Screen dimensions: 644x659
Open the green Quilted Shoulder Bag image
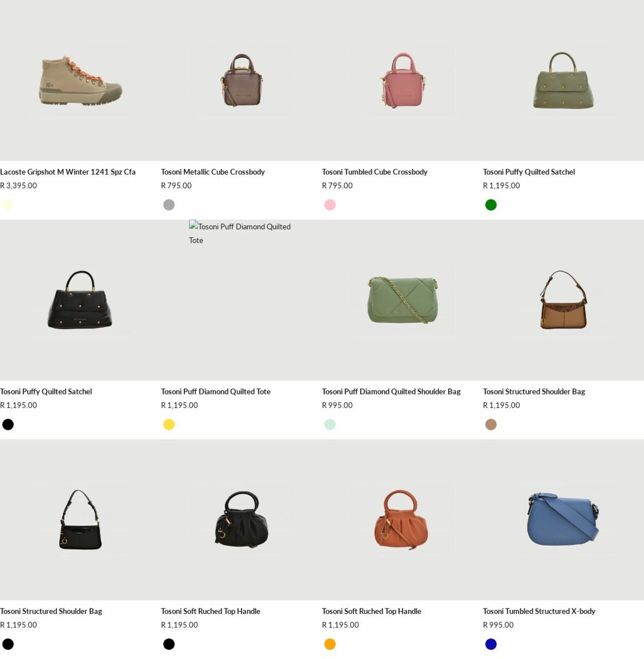pos(402,300)
